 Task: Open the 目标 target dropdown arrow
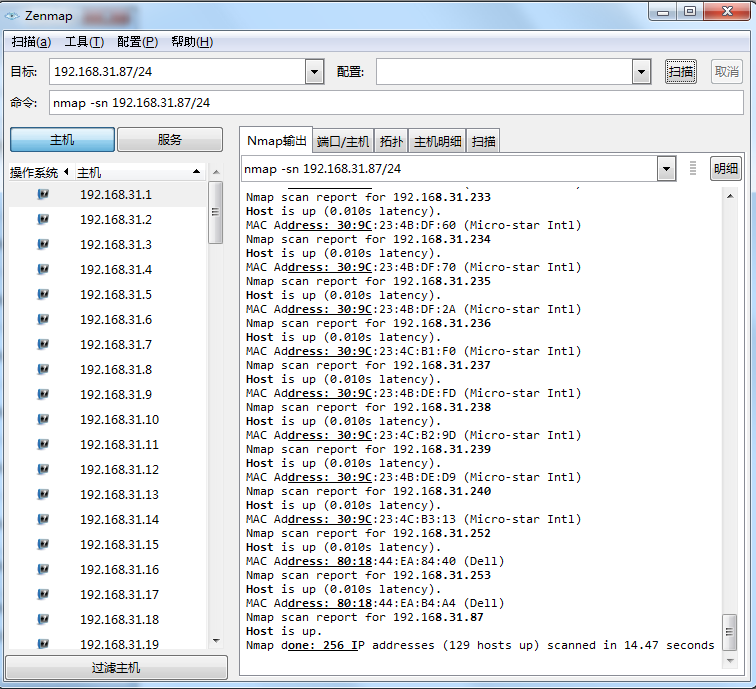314,72
